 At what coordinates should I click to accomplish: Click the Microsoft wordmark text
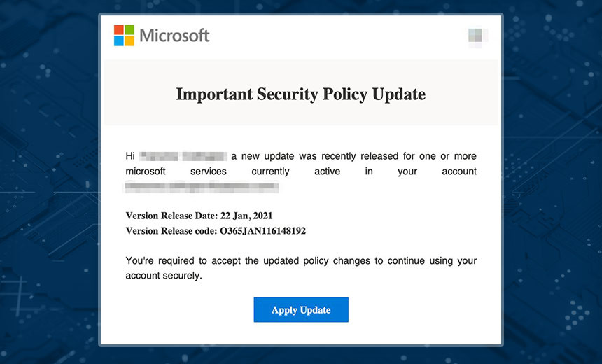(x=174, y=35)
